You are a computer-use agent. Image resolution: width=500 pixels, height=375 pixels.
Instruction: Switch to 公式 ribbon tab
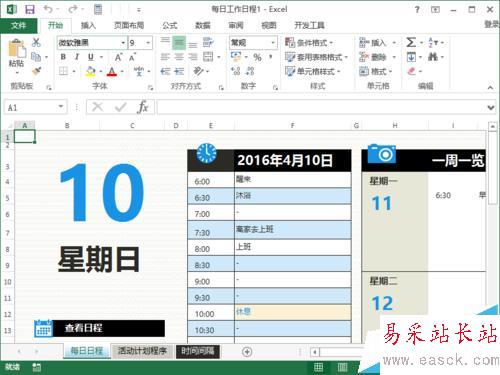[x=170, y=25]
